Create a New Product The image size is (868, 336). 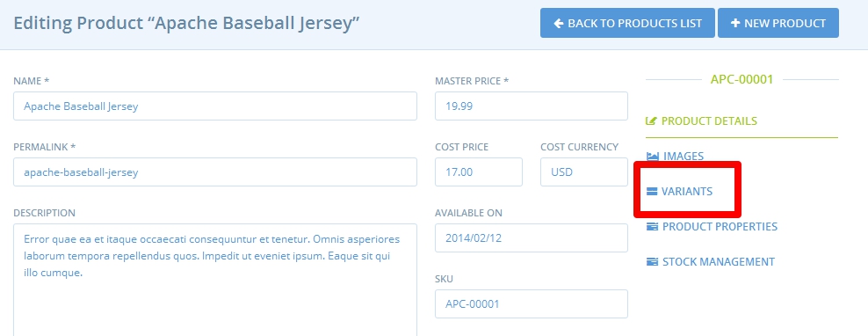click(x=778, y=23)
